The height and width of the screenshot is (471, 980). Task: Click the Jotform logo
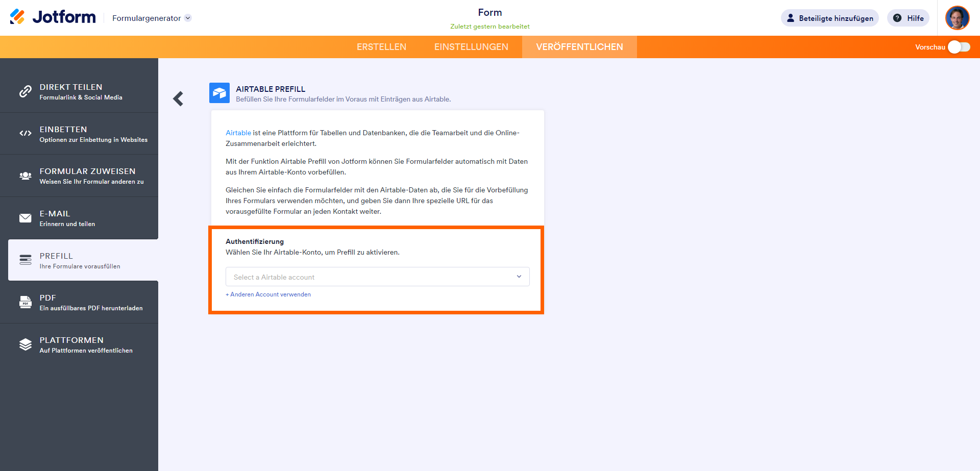pos(53,17)
